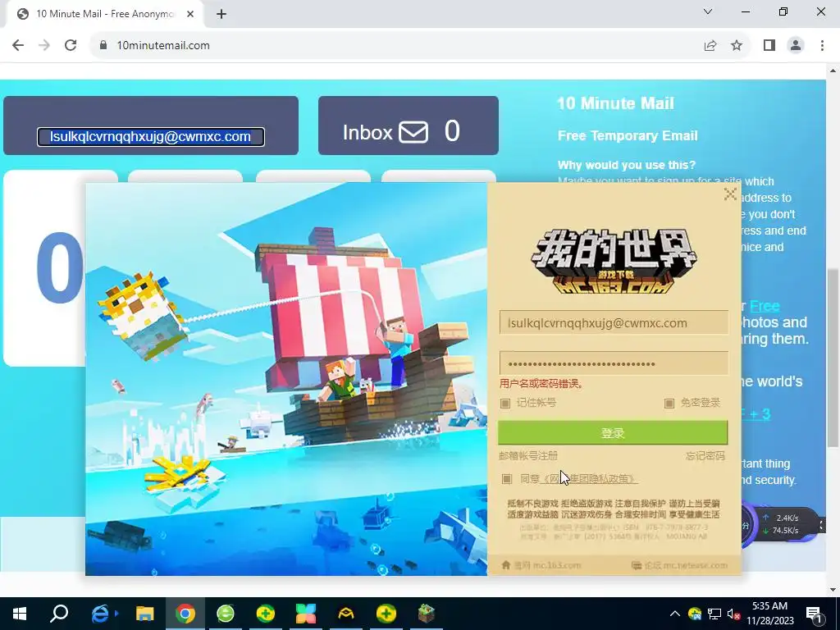Select the temporary email address box on 10 Minute Mail
This screenshot has width=840, height=630.
(x=151, y=137)
